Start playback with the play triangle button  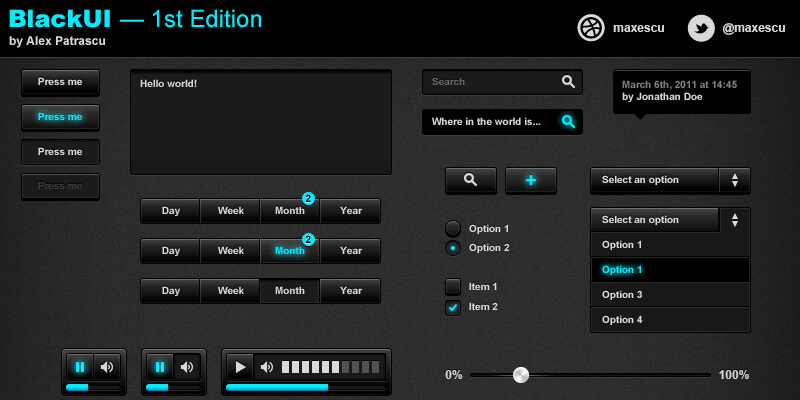240,367
